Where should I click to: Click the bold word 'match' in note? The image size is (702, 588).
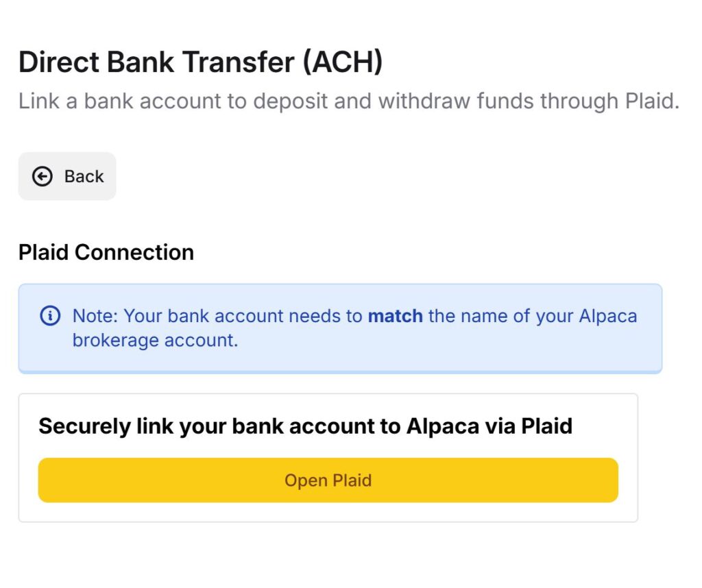click(396, 316)
